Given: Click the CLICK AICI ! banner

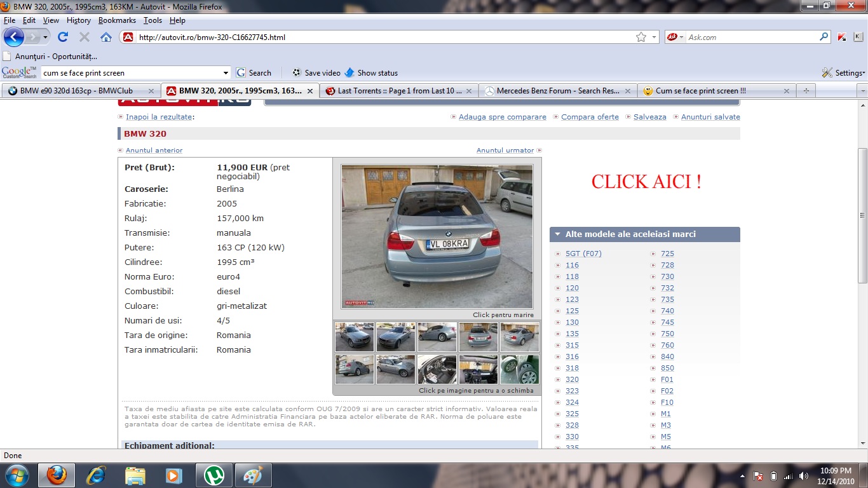Looking at the screenshot, I should coord(646,182).
